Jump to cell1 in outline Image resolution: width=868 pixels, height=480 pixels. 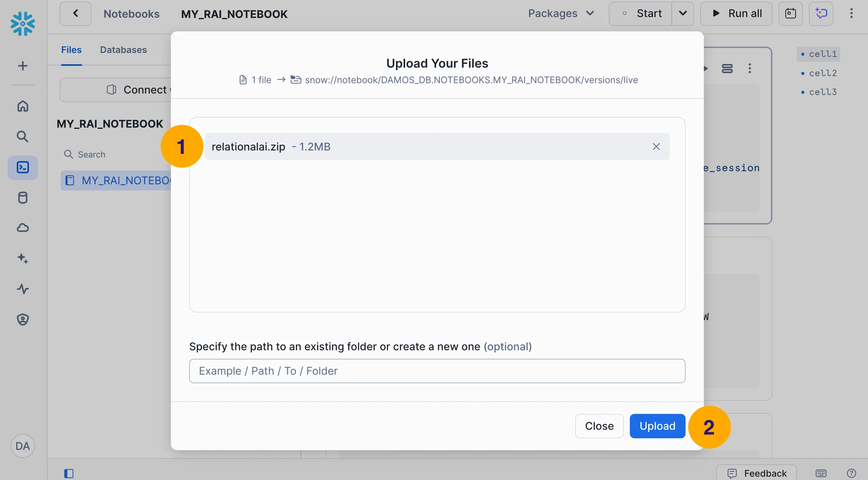[818, 54]
